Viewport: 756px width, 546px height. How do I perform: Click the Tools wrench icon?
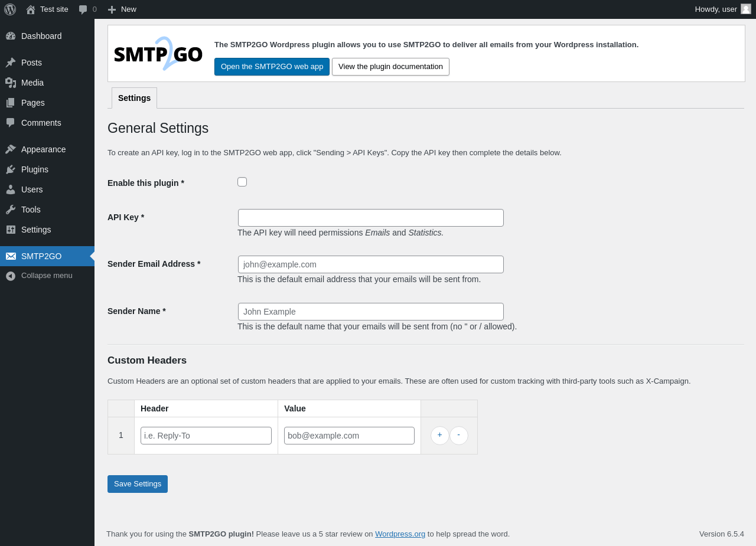[11, 210]
